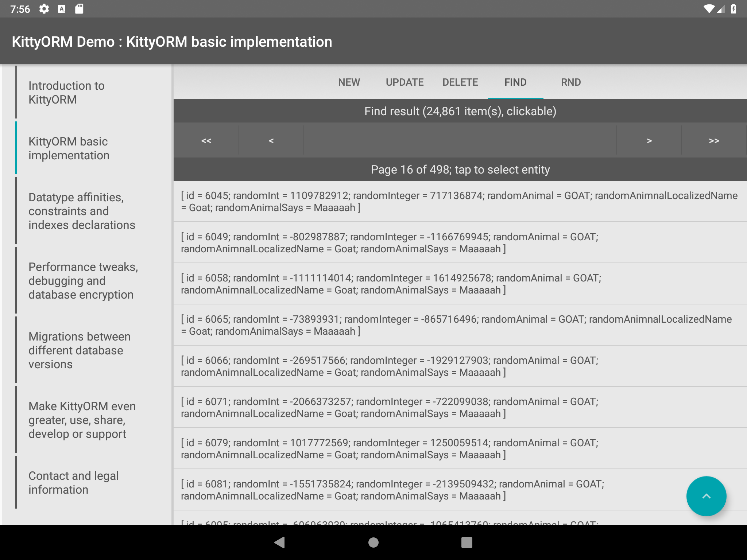Select entity with id = 6049
Screen dimensions: 747x560
[x=460, y=243]
